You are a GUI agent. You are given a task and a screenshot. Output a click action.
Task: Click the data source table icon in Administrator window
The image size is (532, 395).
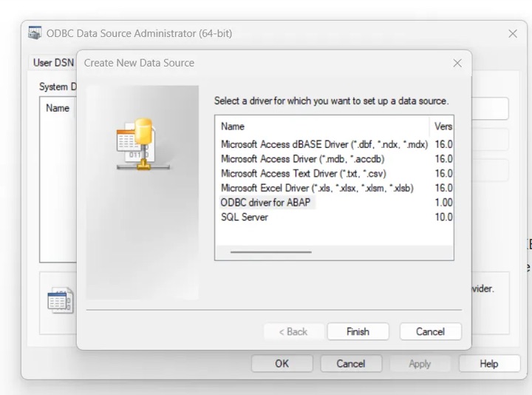click(60, 300)
